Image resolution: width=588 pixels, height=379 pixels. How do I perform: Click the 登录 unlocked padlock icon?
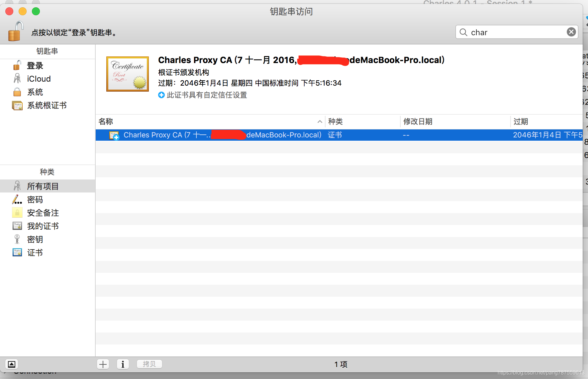pyautogui.click(x=17, y=65)
